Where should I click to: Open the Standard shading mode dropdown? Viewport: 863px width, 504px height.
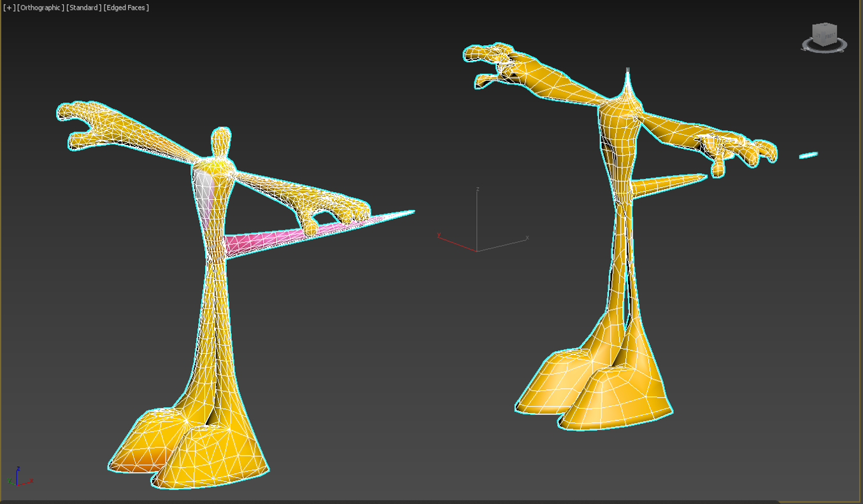[83, 8]
